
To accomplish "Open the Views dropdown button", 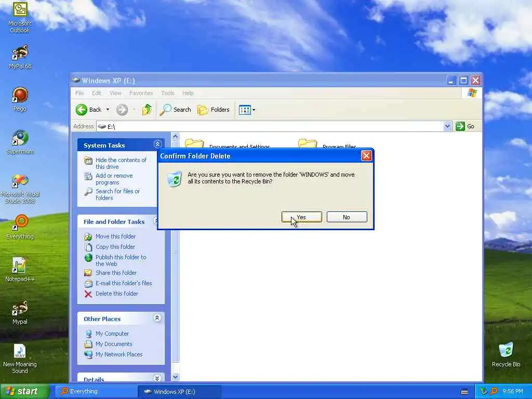I will [247, 110].
